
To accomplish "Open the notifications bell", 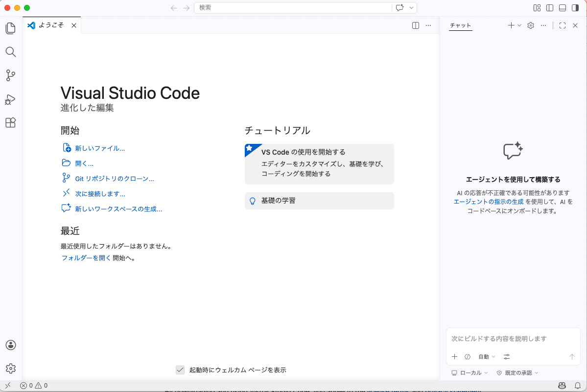I will point(578,385).
